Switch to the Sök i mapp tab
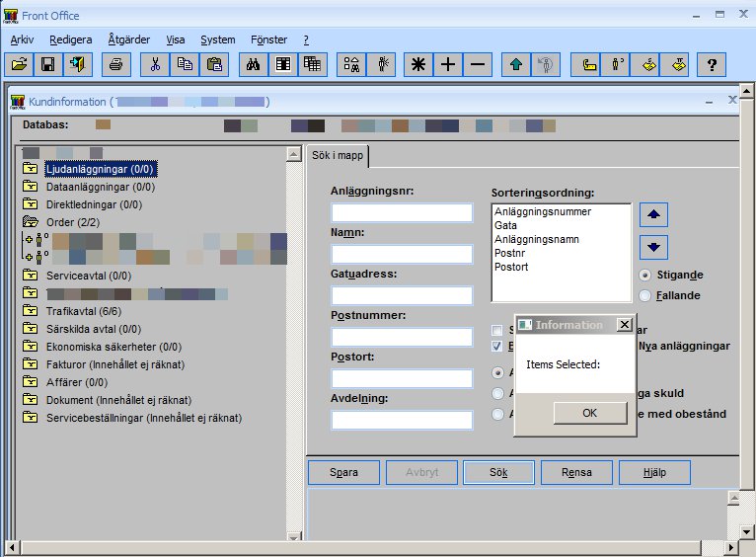756x557 pixels. point(337,156)
